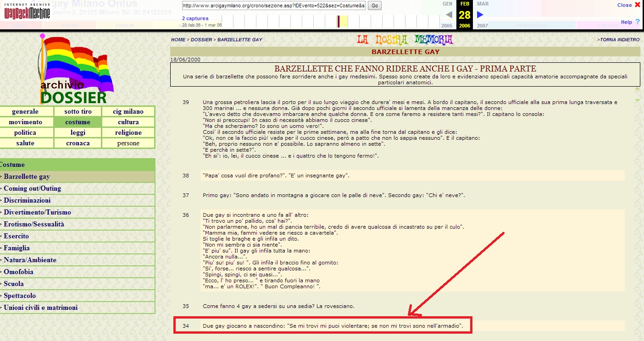Open Wayback Help question mark icon
Viewport: 644px width, 341px height.
click(x=637, y=22)
